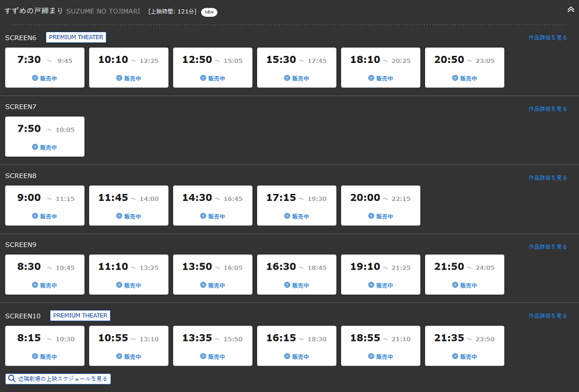579x392 pixels.
Task: Open 作品詳細を見る link for SCREEN7
Action: point(548,109)
